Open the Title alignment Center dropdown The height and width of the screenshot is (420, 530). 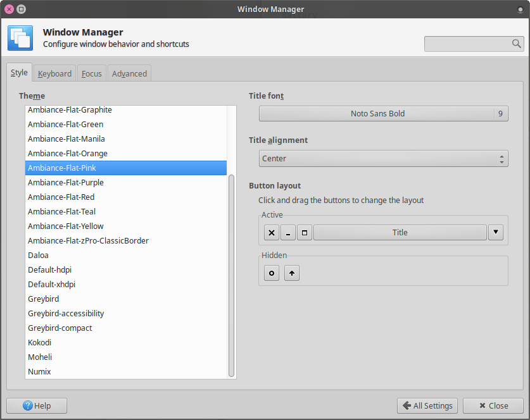[383, 159]
